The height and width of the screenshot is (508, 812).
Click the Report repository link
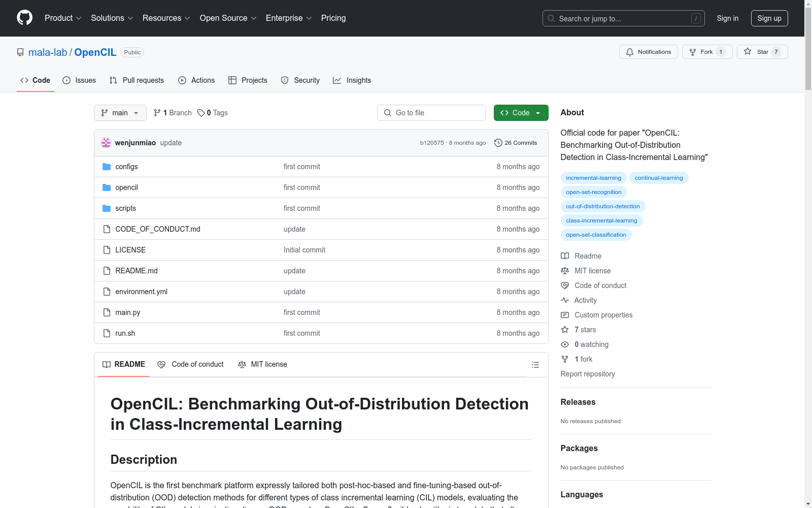pyautogui.click(x=588, y=374)
